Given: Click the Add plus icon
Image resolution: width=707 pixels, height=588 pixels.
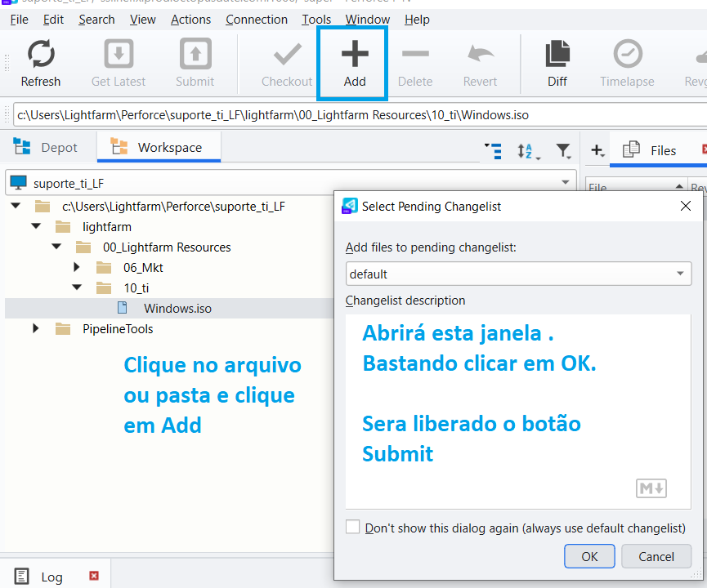Looking at the screenshot, I should coord(355,54).
